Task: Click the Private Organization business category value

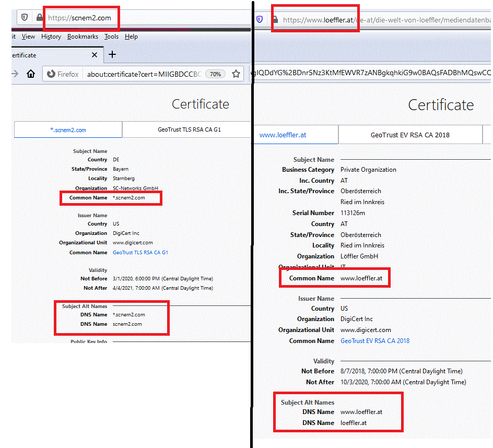Action: [x=368, y=170]
